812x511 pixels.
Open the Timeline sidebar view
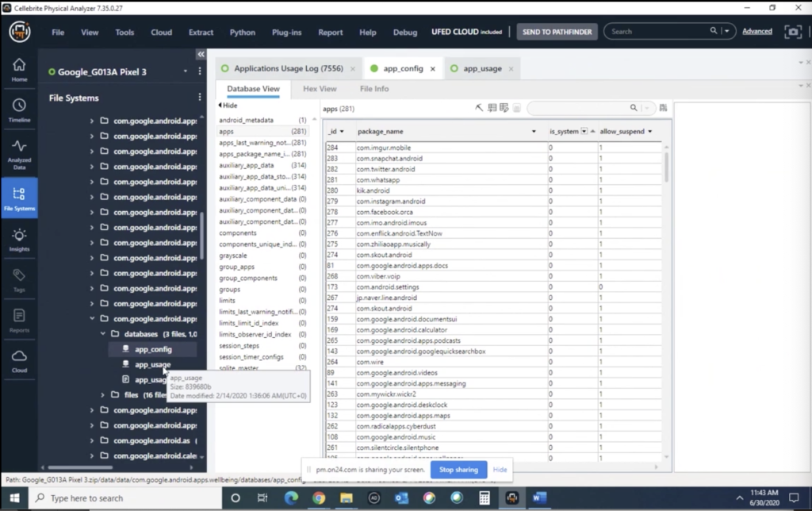pos(19,110)
